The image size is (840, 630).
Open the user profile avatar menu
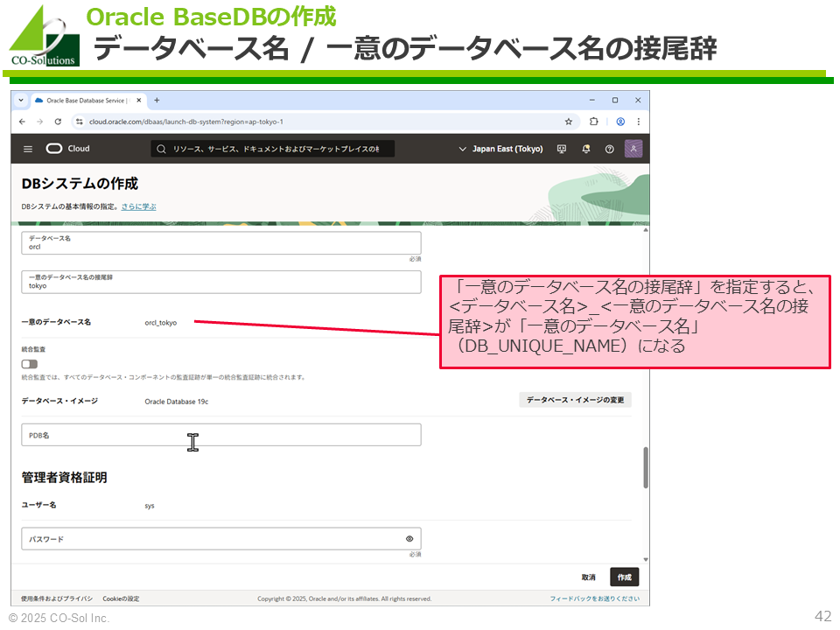[x=633, y=149]
